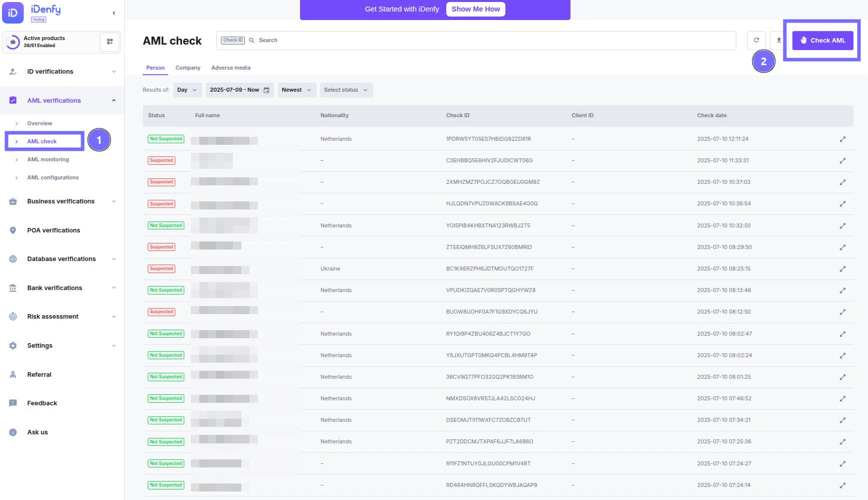Click Suspected status for BUOW8UOHF0A7F1G9XDYCQ6JYU
Screen dimensions: 868x500
tap(161, 312)
